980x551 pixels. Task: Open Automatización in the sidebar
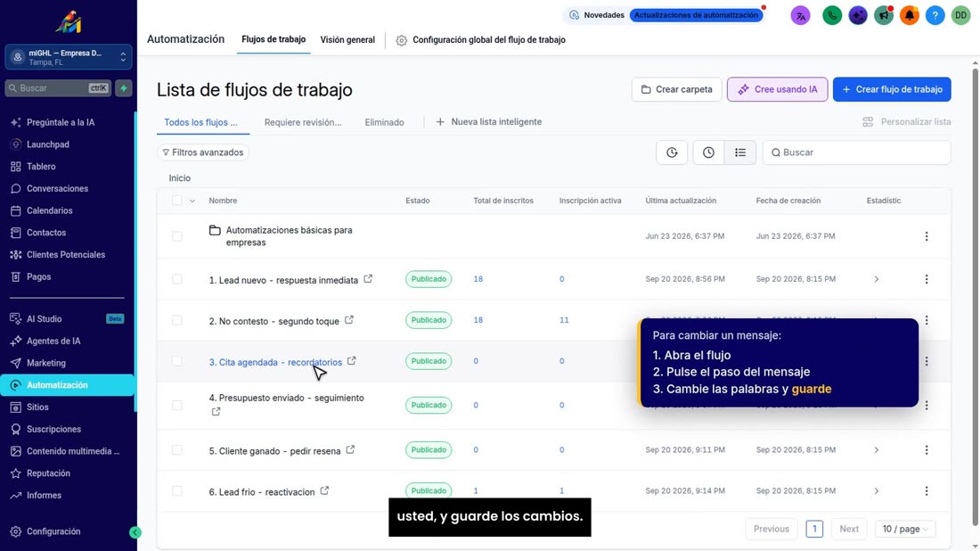click(x=68, y=385)
